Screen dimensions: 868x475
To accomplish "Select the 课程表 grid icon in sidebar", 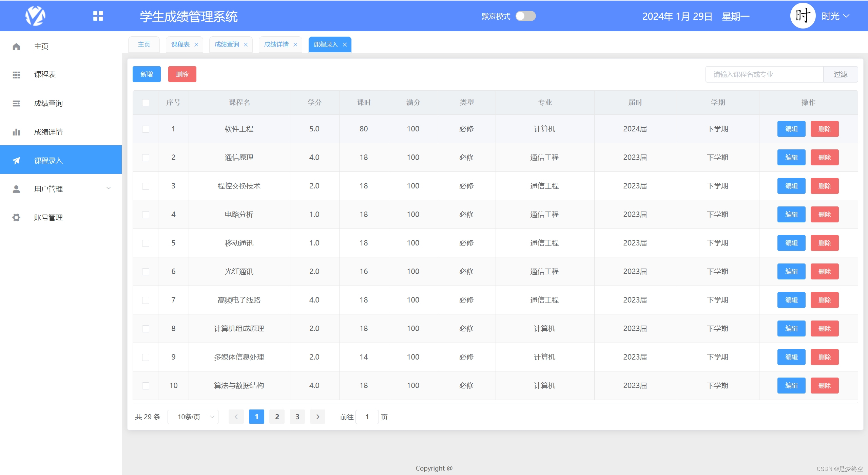I will click(16, 74).
